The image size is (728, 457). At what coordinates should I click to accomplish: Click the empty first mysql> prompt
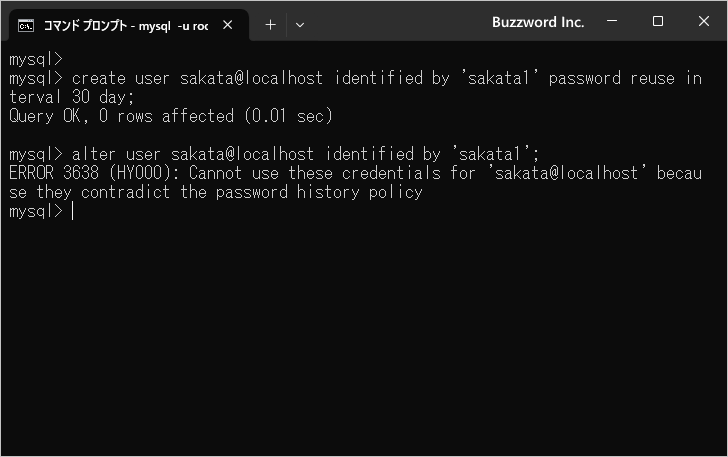click(36, 60)
